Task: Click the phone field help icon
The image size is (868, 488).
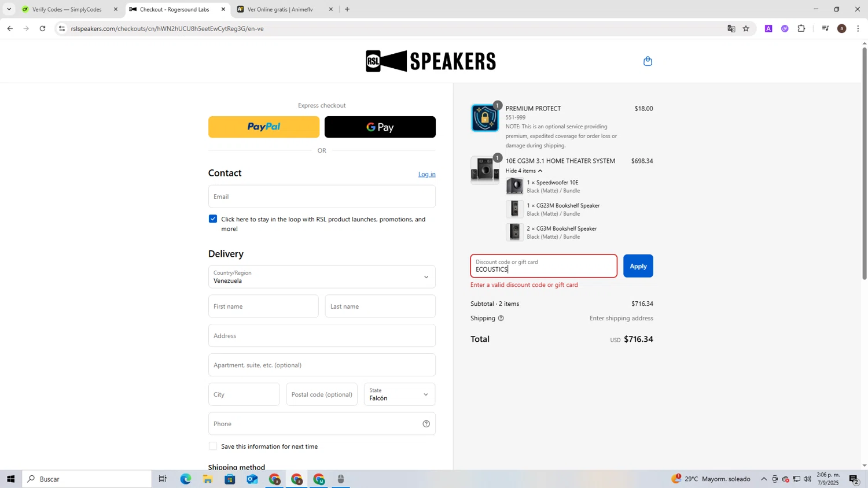Action: (426, 424)
